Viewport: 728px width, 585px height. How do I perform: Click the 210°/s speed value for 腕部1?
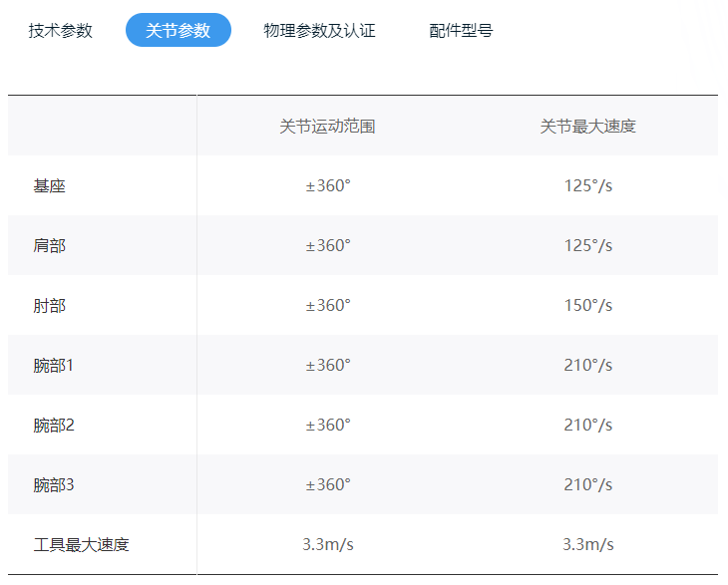(x=587, y=366)
